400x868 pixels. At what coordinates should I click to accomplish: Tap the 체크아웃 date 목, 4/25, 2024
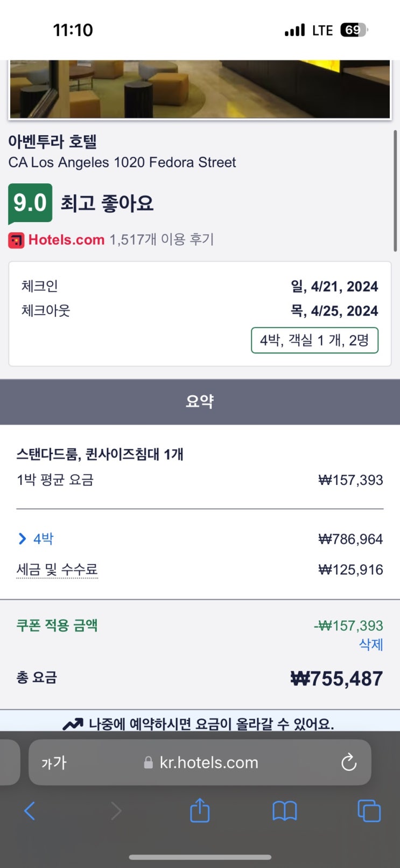tap(334, 311)
